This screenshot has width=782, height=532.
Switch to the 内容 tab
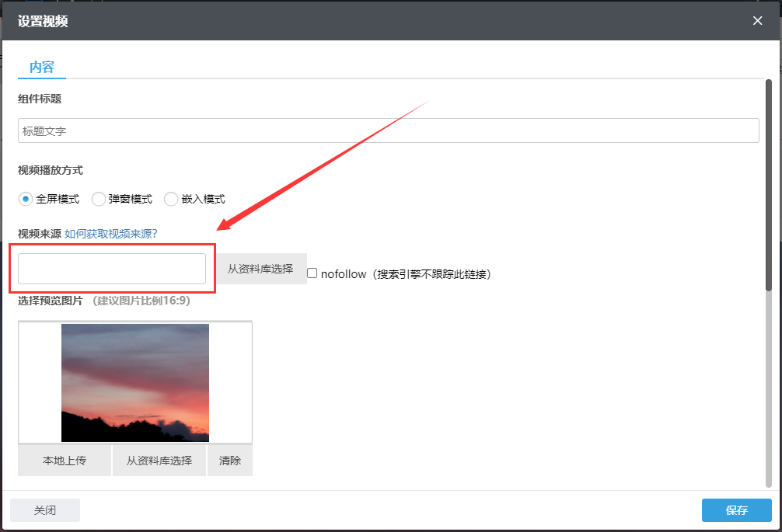(x=42, y=68)
